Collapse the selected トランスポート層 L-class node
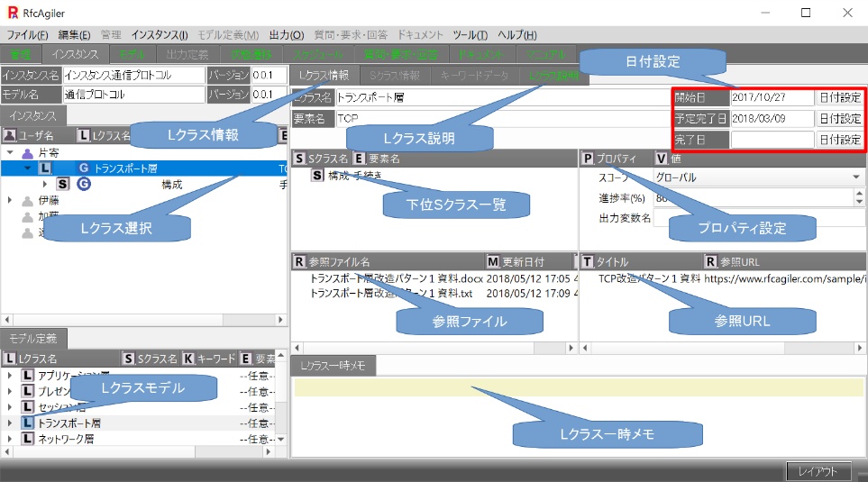Viewport: 868px width, 482px height. tap(28, 168)
